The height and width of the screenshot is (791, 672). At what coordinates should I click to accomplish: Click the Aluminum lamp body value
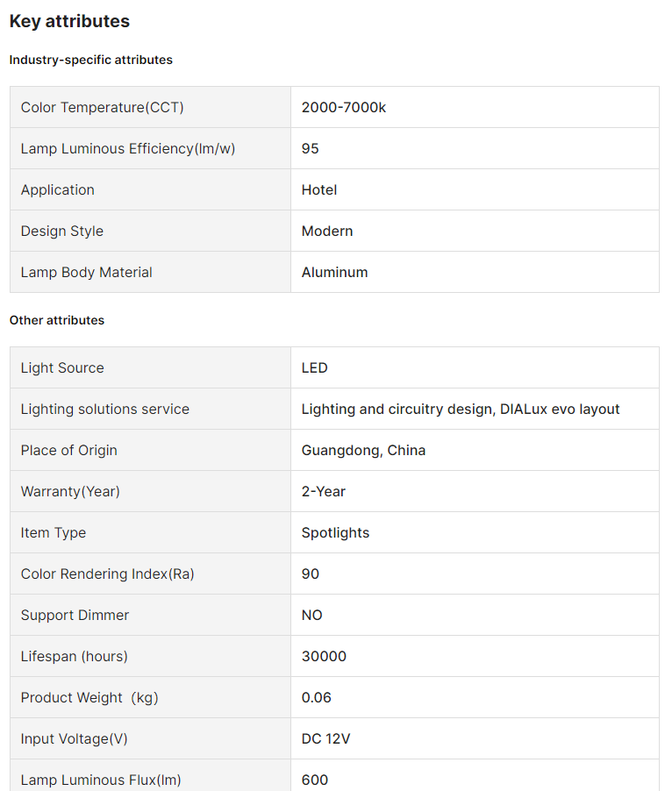334,272
